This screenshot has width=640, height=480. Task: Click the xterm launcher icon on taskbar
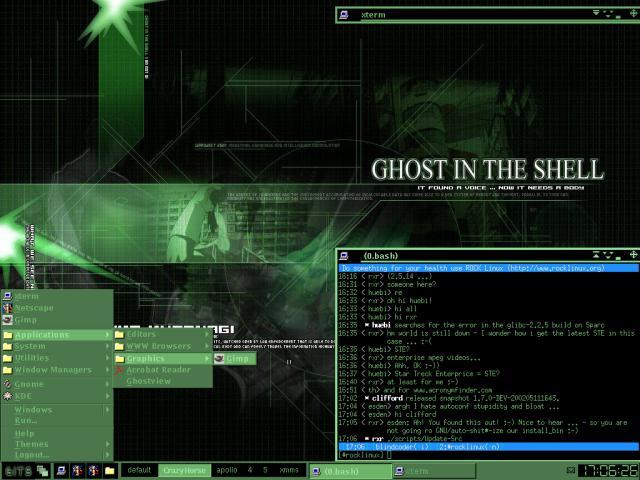point(62,471)
